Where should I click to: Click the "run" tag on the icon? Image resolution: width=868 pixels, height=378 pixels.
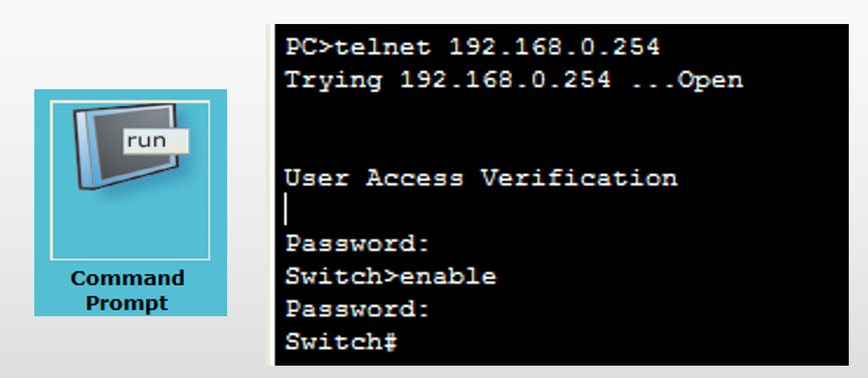coord(147,140)
